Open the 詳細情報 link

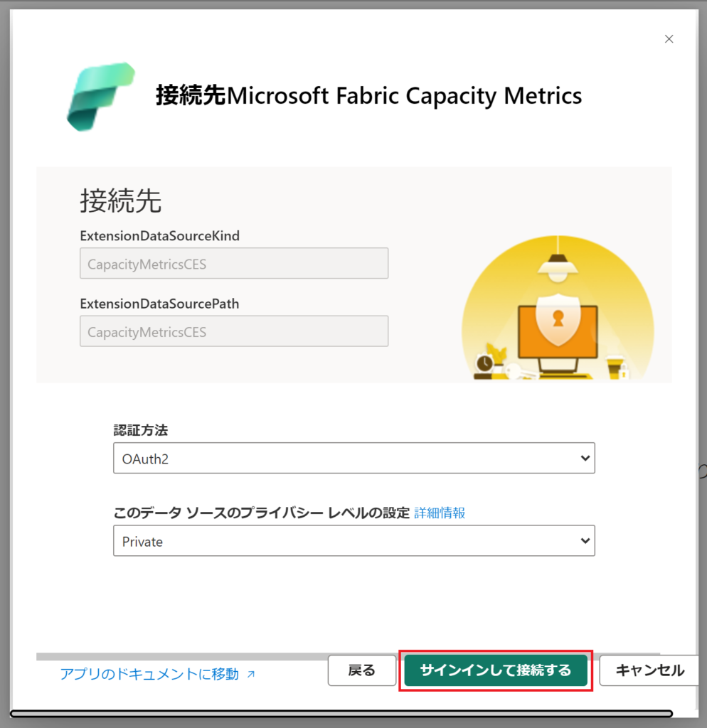[x=440, y=513]
